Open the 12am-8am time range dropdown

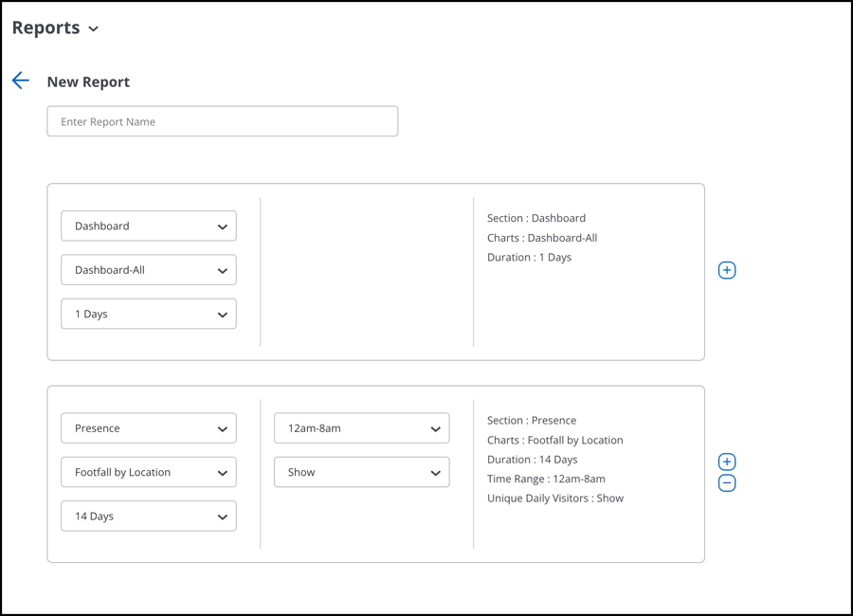[362, 428]
